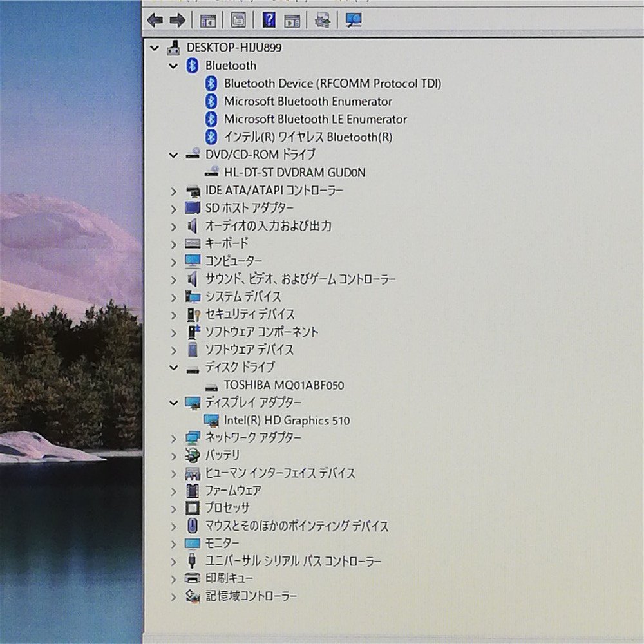Expand the ネットワーク アダプター category
Viewport: 644px width, 644px height.
[x=173, y=439]
